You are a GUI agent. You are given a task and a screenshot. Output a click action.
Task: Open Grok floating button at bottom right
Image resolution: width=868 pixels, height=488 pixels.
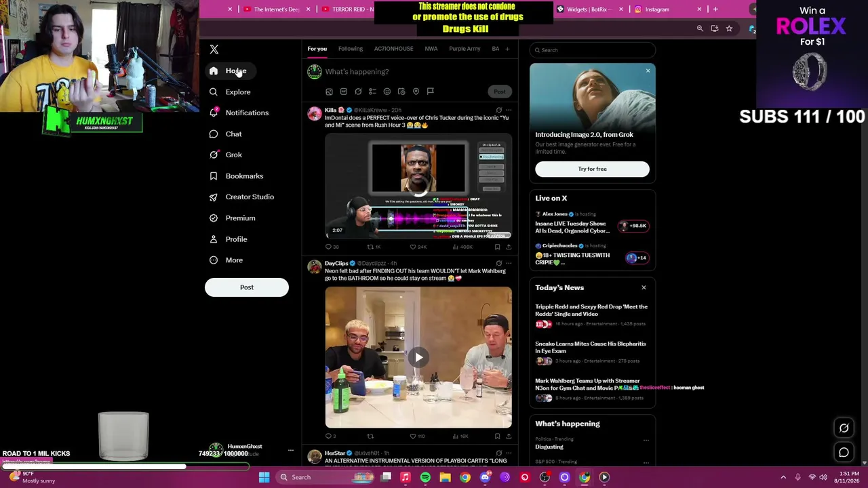[844, 428]
